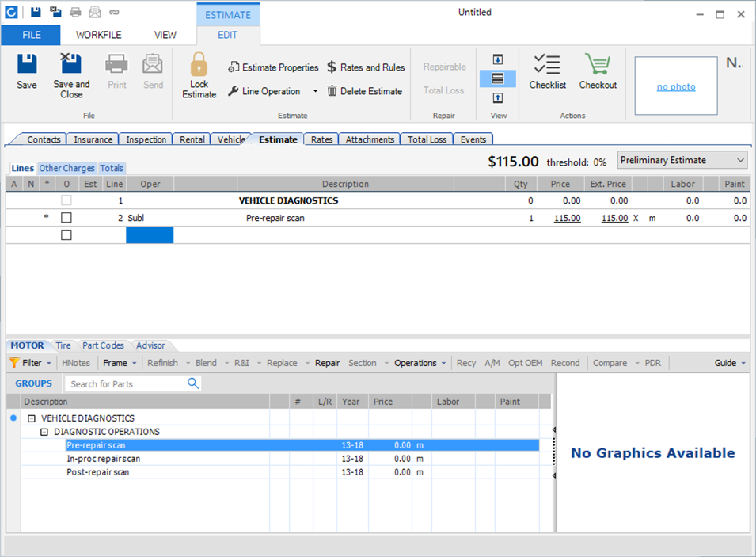Click the 'no photo' link

tap(676, 87)
